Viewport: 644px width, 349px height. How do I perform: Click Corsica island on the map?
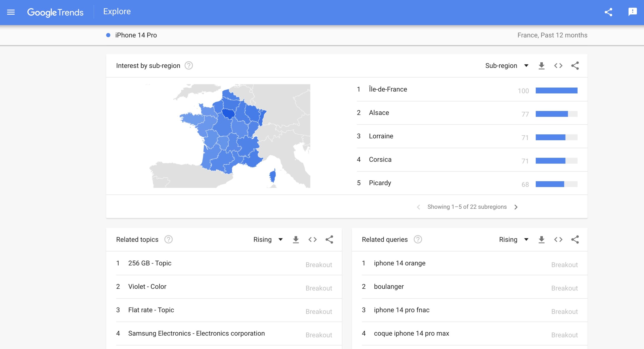(x=273, y=176)
